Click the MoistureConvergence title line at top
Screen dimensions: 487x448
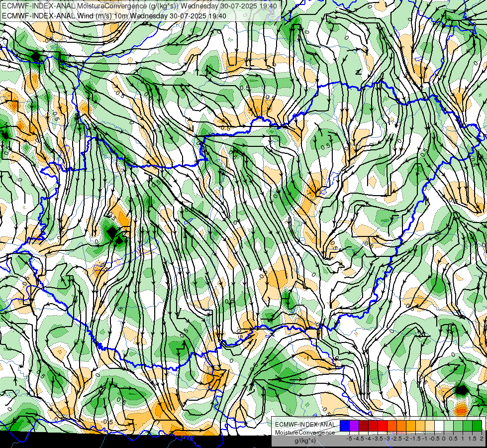point(140,6)
